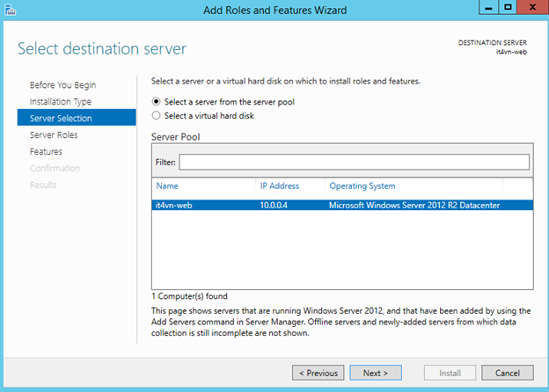Minimize the wizard window
Image resolution: width=549 pixels, height=392 pixels.
click(x=487, y=8)
